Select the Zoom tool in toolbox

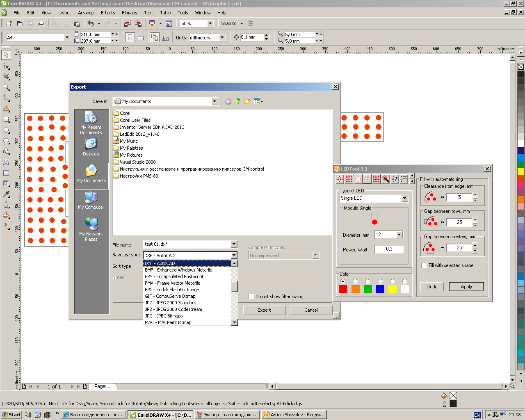6,87
